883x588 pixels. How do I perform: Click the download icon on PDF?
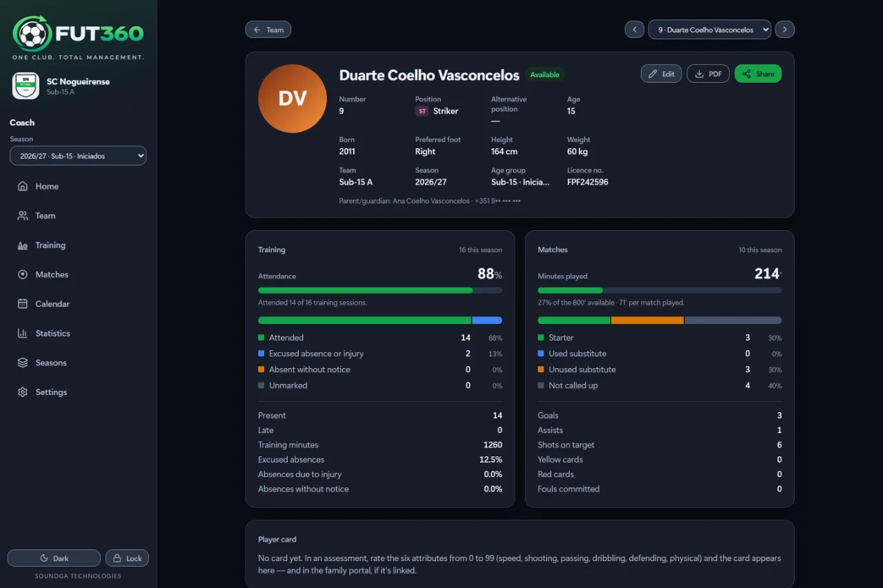699,74
